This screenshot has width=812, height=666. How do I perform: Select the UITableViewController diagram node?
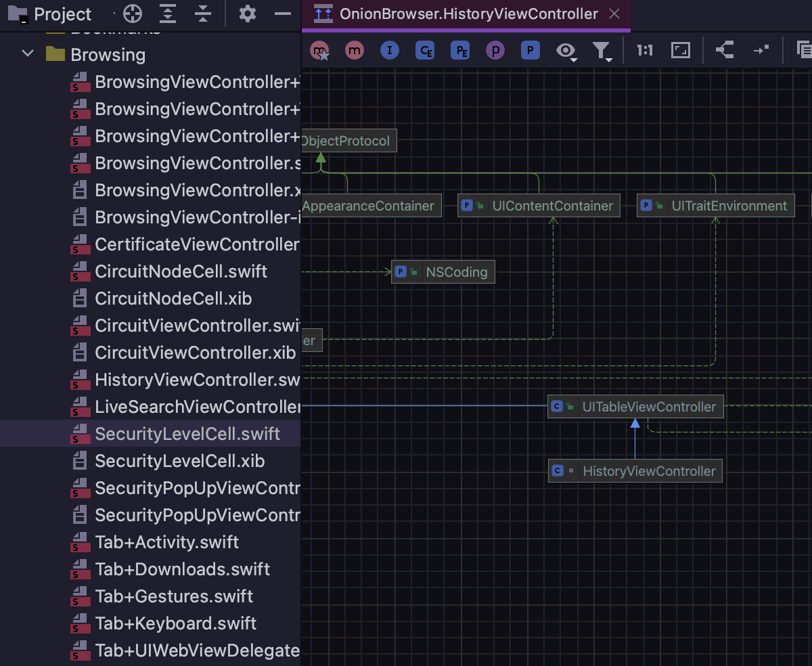coord(648,407)
